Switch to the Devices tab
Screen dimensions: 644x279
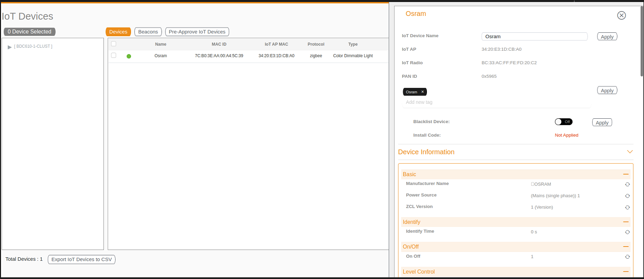(118, 32)
